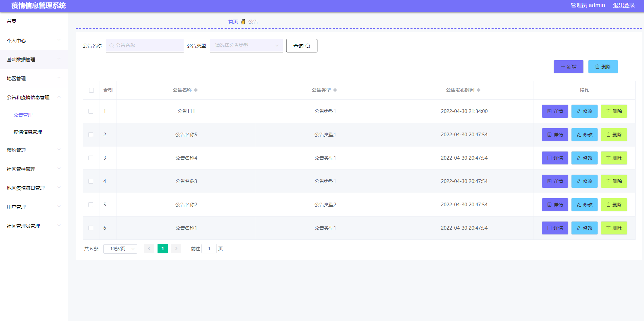Click the detail icon on 公告111's 详情 button

[x=549, y=111]
